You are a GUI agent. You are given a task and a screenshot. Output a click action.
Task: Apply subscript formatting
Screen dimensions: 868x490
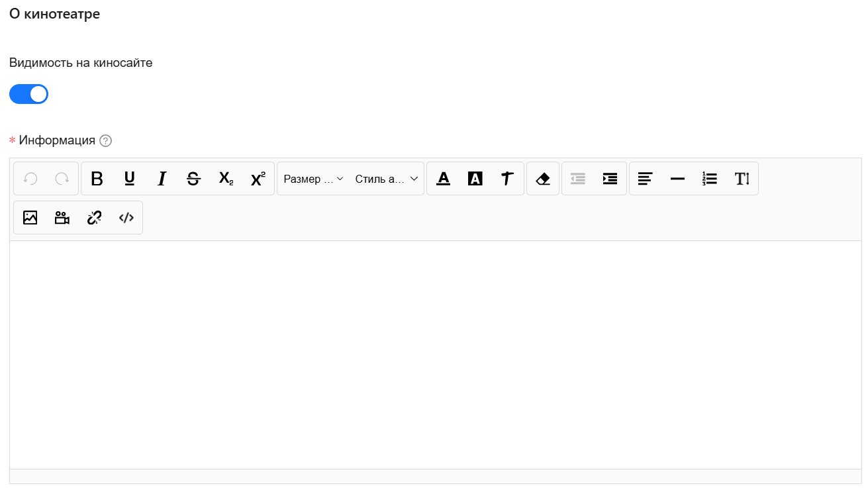tap(226, 179)
